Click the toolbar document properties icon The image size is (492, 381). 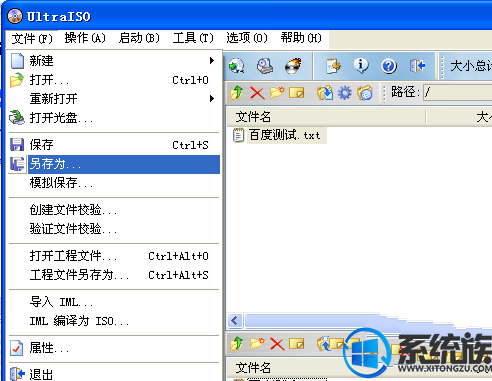[x=333, y=66]
